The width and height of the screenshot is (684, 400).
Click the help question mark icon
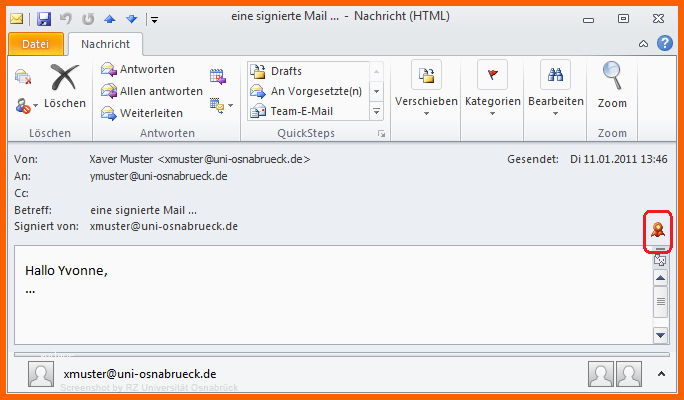(665, 43)
